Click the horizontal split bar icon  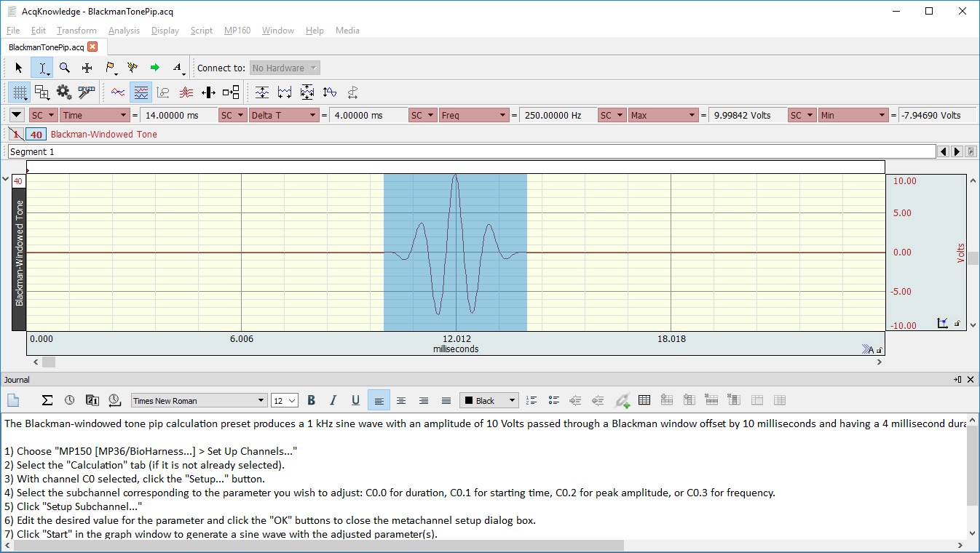(208, 92)
